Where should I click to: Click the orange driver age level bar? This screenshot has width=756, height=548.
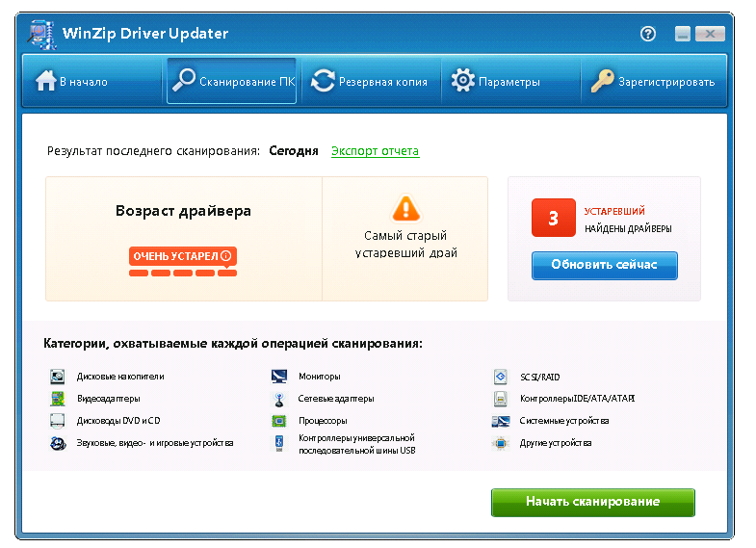tap(183, 274)
